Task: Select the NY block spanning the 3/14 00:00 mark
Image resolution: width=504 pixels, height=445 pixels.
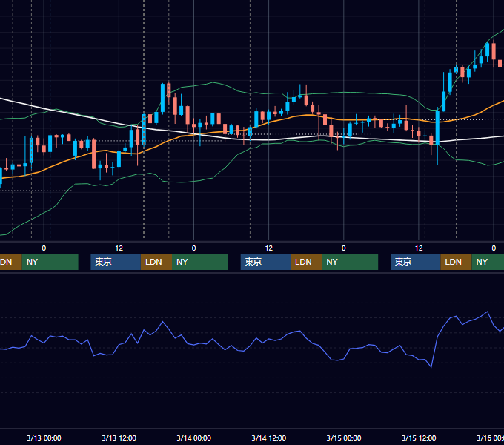Action: 200,262
